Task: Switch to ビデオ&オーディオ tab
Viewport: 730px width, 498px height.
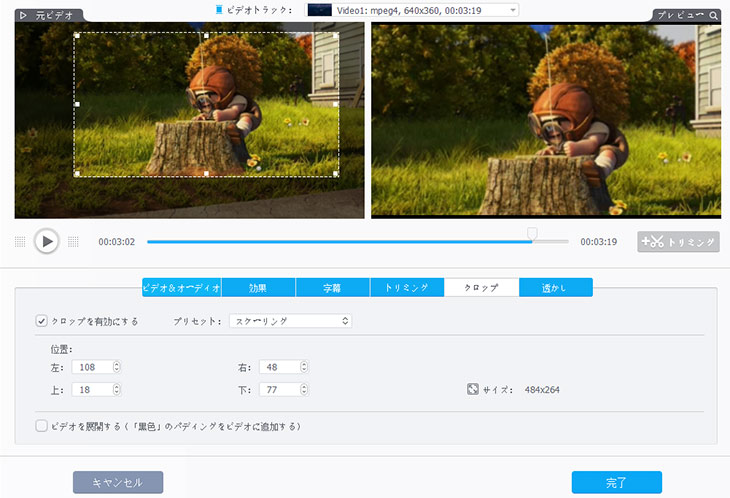Action: pyautogui.click(x=182, y=288)
